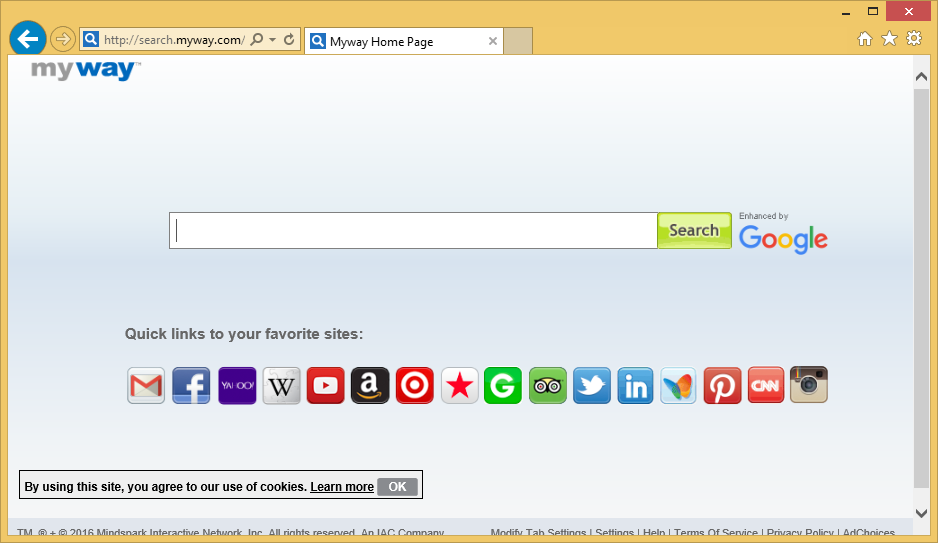Open the TripAdvisor owl icon

[x=547, y=385]
